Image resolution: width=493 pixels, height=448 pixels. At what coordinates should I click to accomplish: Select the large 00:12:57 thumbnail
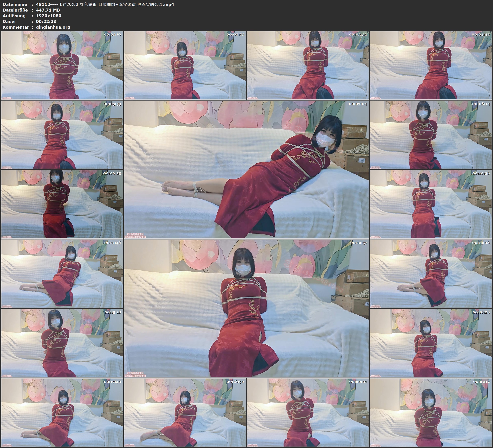coord(246,308)
